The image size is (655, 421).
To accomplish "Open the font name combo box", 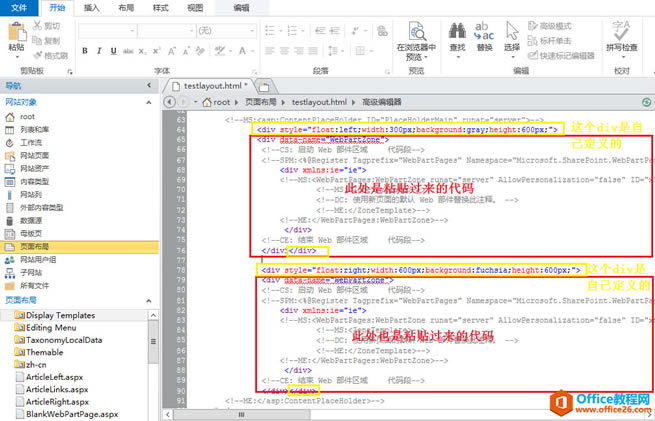I will (107, 30).
